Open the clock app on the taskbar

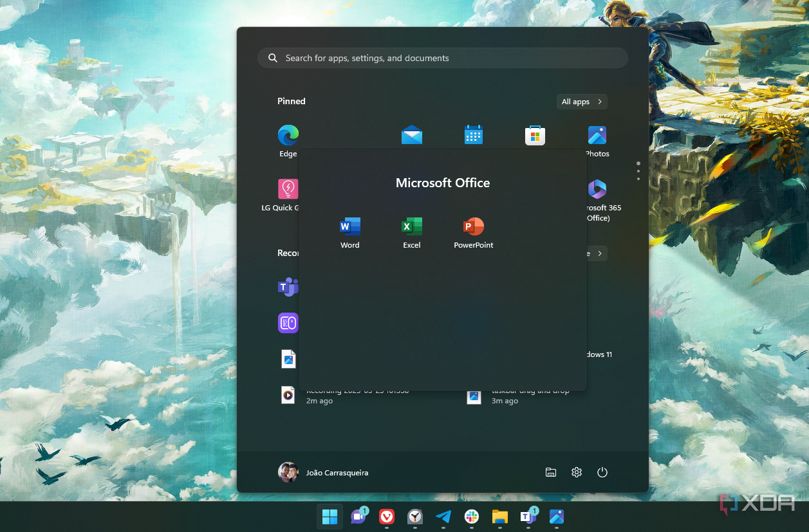click(415, 517)
